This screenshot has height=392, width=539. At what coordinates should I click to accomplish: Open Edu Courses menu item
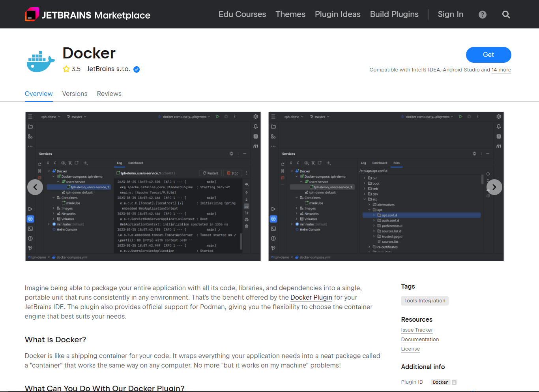click(242, 14)
